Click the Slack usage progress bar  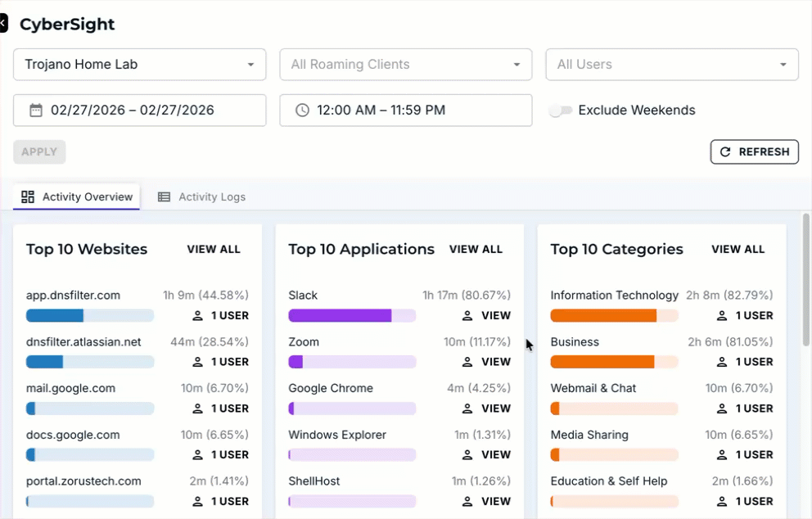352,315
